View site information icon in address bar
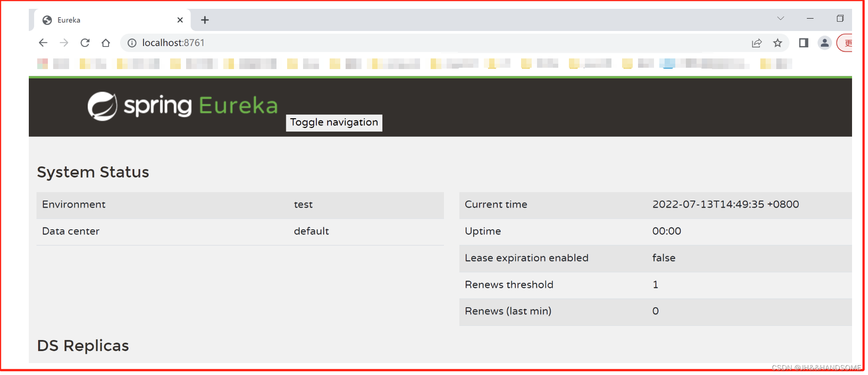Viewport: 868px width, 375px height. (132, 43)
